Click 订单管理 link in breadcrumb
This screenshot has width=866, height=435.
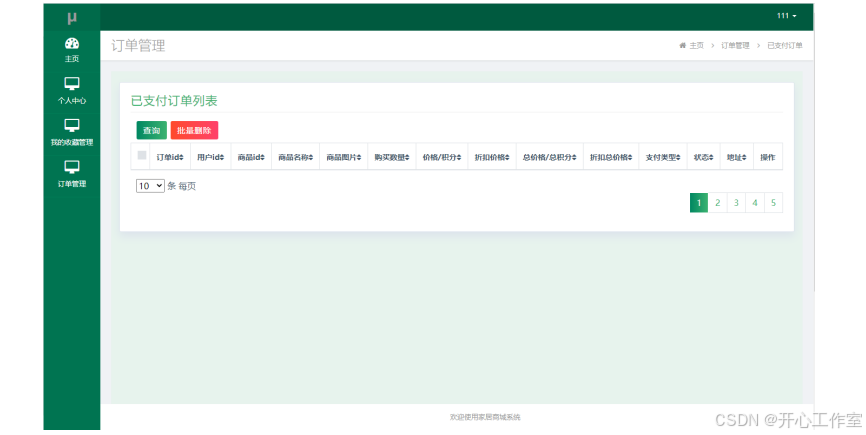[x=735, y=45]
